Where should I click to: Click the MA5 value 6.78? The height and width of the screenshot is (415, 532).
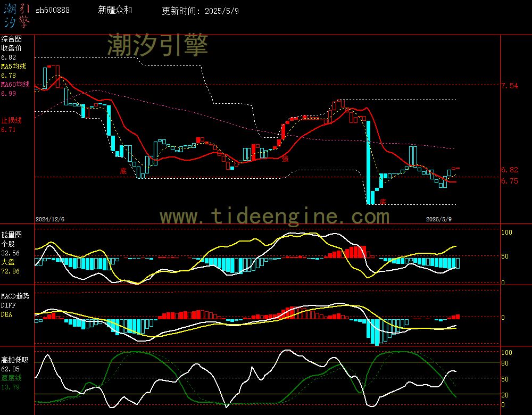(x=9, y=76)
